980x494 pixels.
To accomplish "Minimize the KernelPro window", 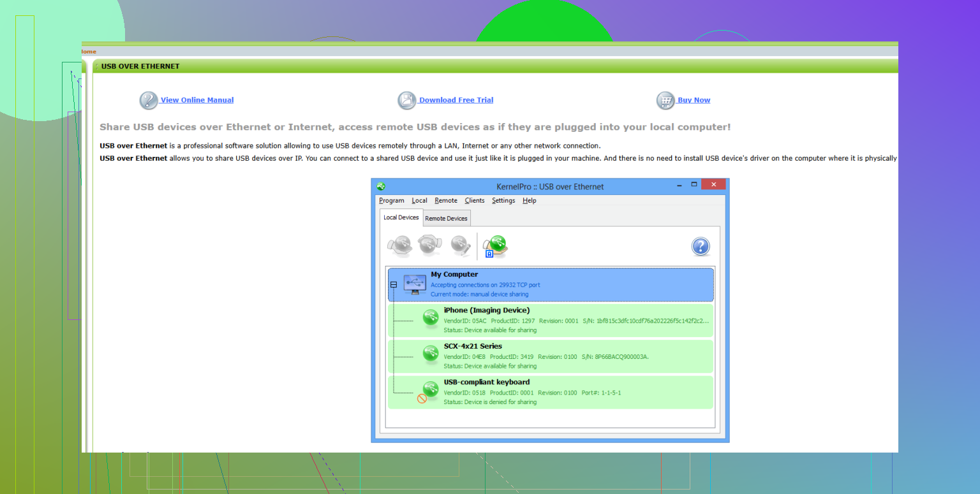I will pos(679,184).
